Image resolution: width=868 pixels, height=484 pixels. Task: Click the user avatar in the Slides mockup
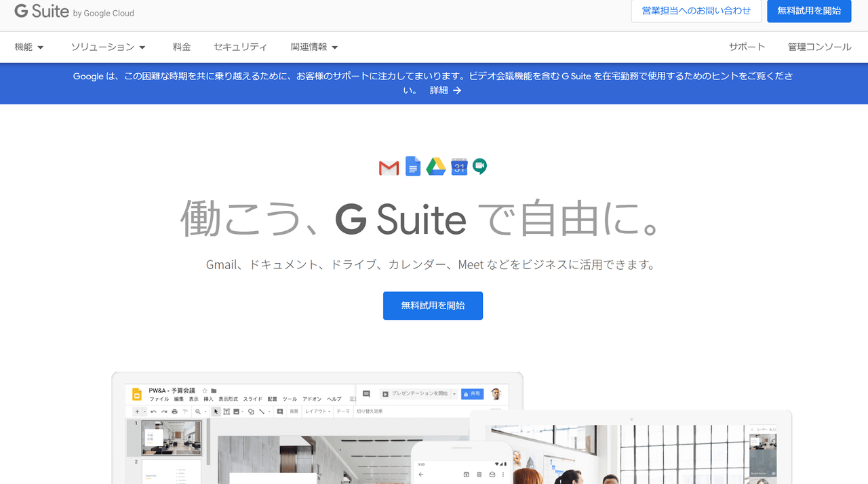pos(496,394)
